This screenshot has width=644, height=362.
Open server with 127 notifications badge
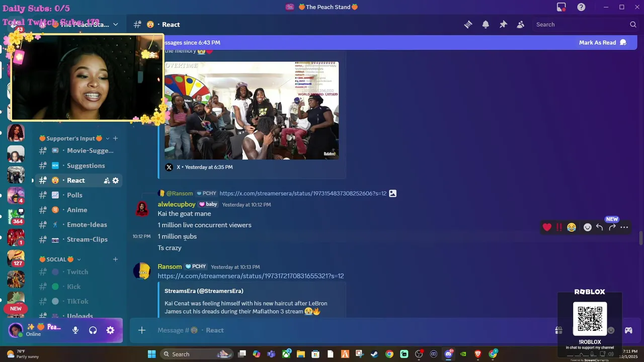[16, 258]
